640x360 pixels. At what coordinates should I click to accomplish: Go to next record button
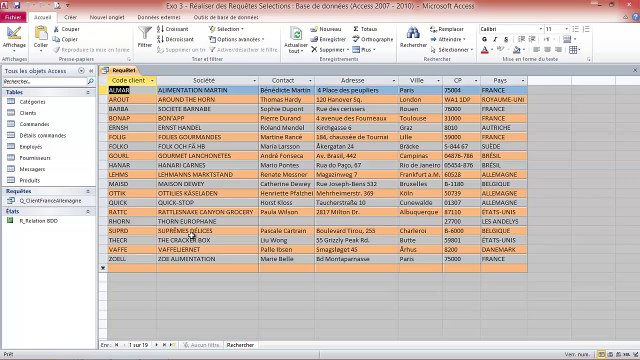[157, 345]
